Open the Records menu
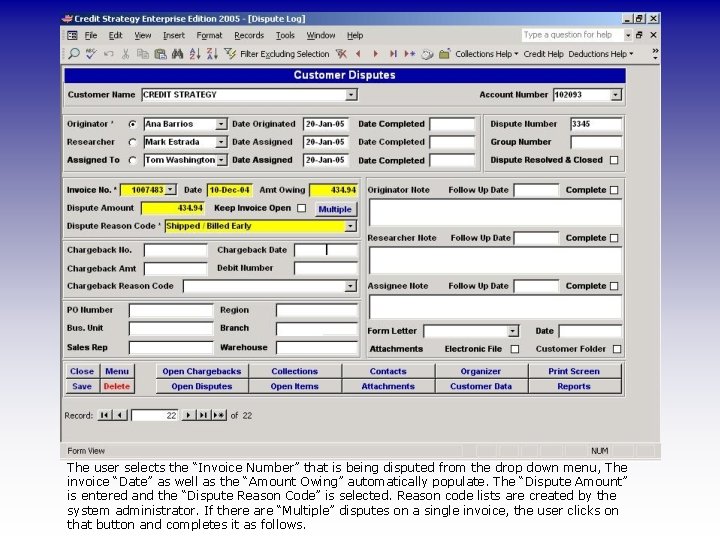This screenshot has height=540, width=720. pyautogui.click(x=249, y=35)
